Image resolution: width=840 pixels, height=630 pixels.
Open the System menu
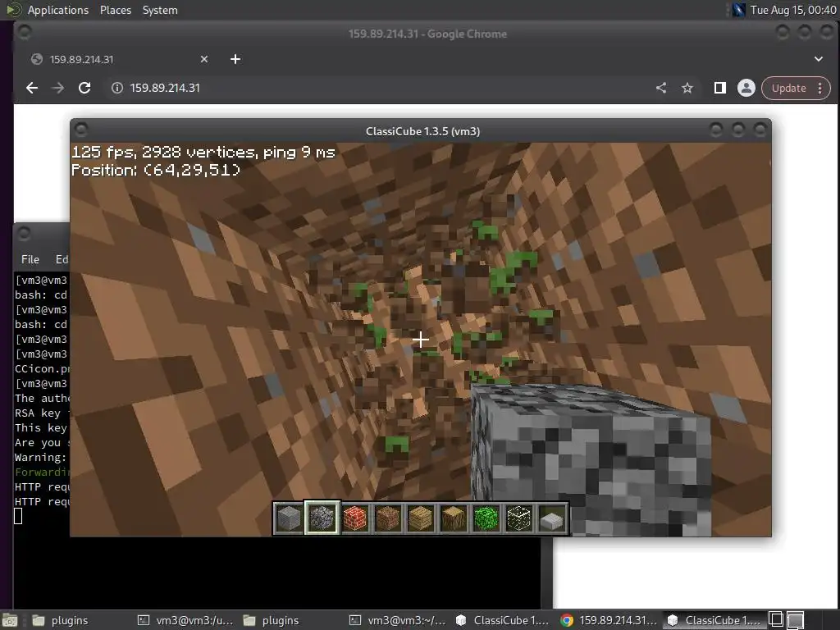coord(160,10)
